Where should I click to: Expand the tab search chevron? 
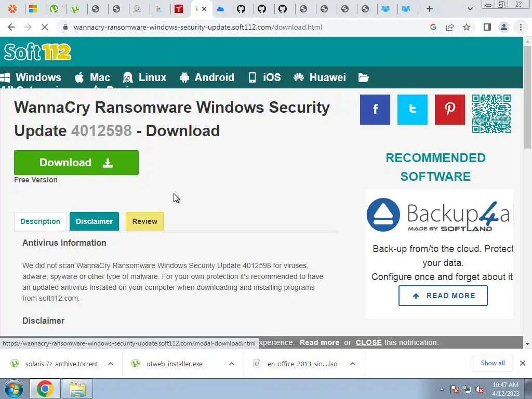(x=470, y=9)
